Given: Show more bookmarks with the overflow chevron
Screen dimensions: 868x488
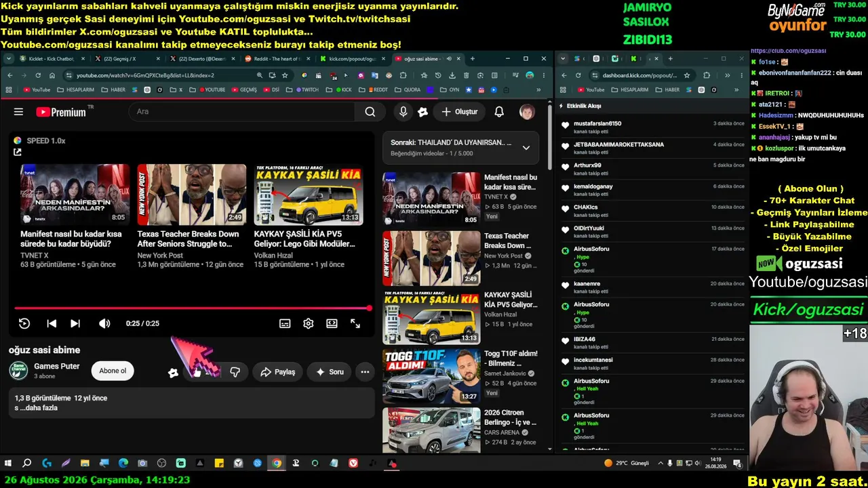Looking at the screenshot, I should pos(539,89).
